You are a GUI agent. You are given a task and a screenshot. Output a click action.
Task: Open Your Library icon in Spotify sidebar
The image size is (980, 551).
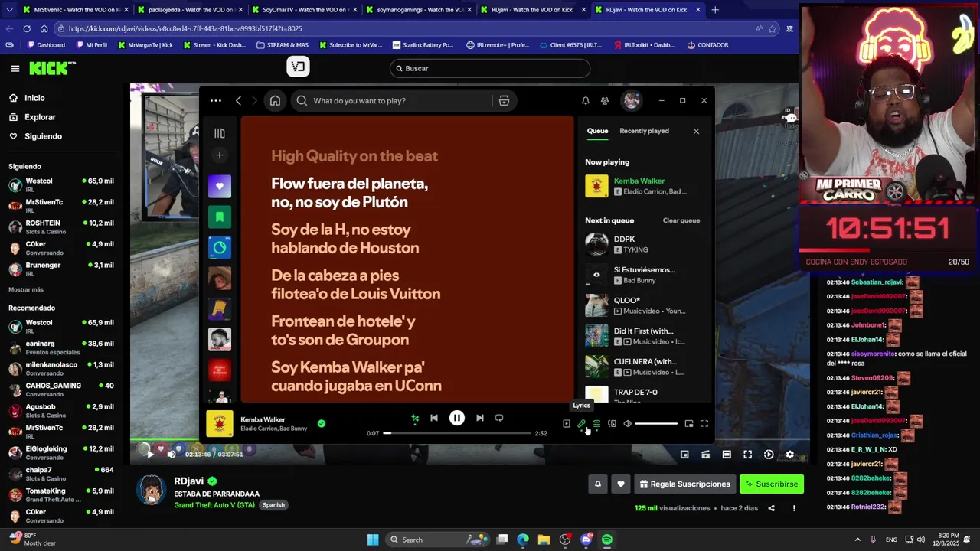tap(220, 133)
